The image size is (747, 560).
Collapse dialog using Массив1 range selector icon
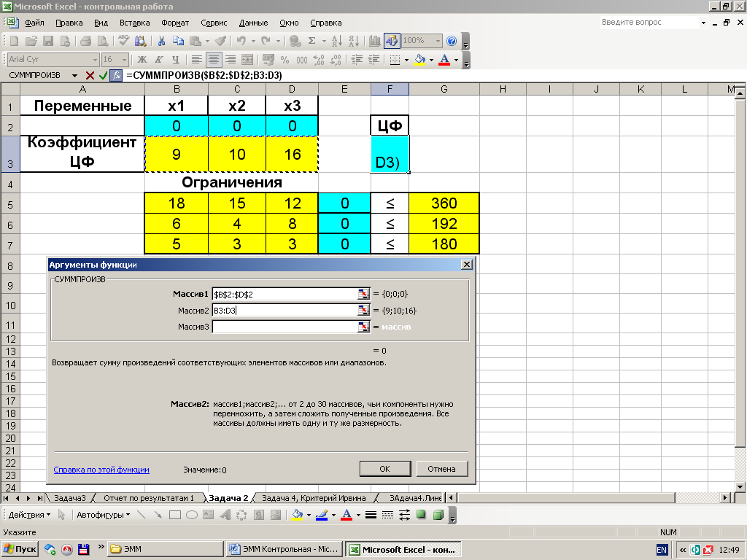click(363, 293)
